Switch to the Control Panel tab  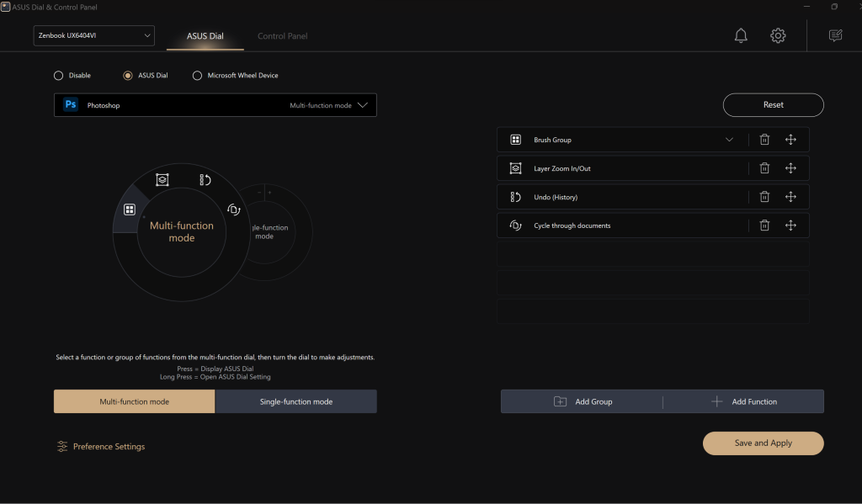click(282, 36)
